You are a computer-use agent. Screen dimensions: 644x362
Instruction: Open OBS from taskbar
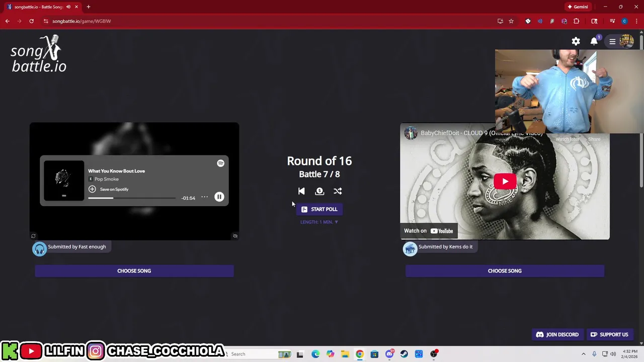point(434,354)
